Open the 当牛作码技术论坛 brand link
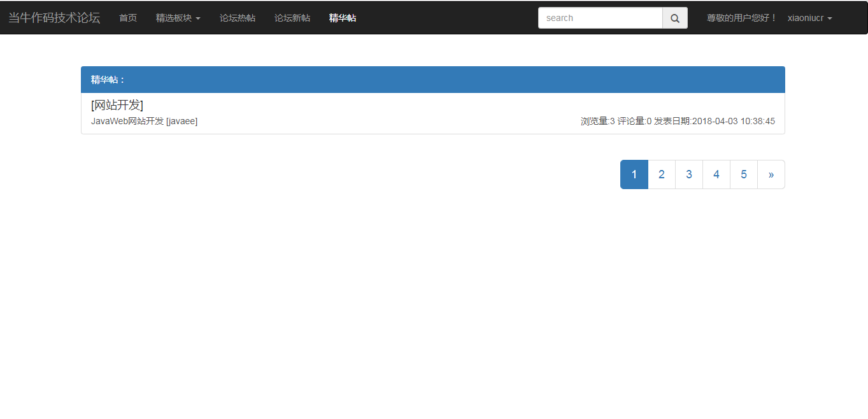The width and height of the screenshot is (868, 419). pyautogui.click(x=54, y=18)
